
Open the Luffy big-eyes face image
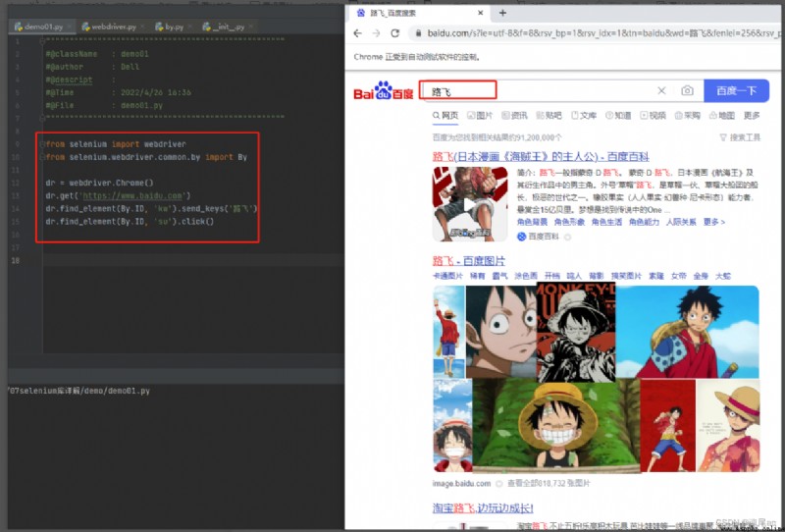point(501,332)
